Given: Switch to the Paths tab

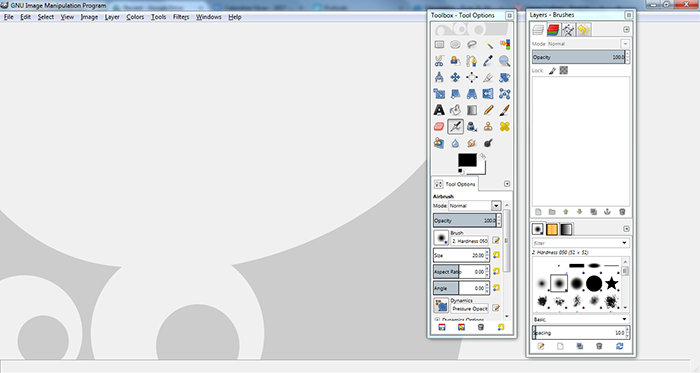Looking at the screenshot, I should pos(568,30).
